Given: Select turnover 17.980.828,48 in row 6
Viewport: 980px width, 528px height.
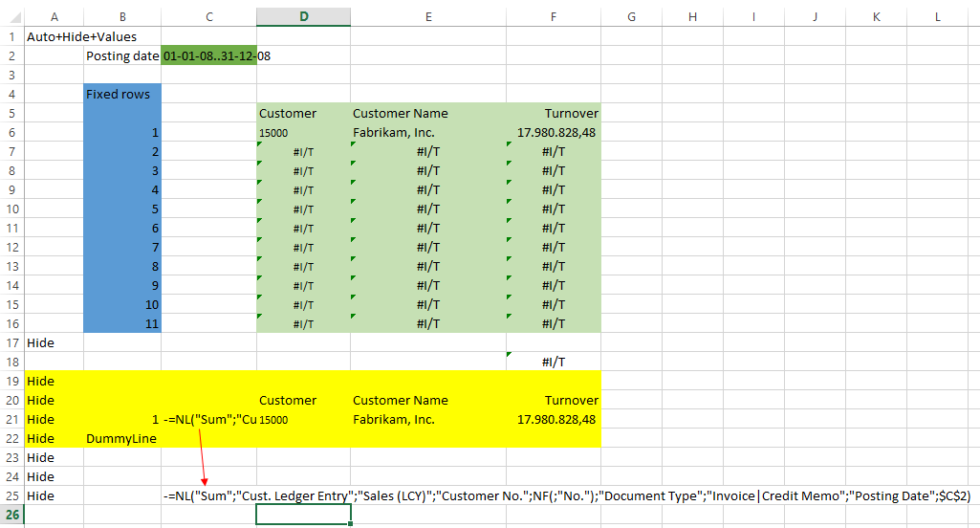Looking at the screenshot, I should 554,133.
